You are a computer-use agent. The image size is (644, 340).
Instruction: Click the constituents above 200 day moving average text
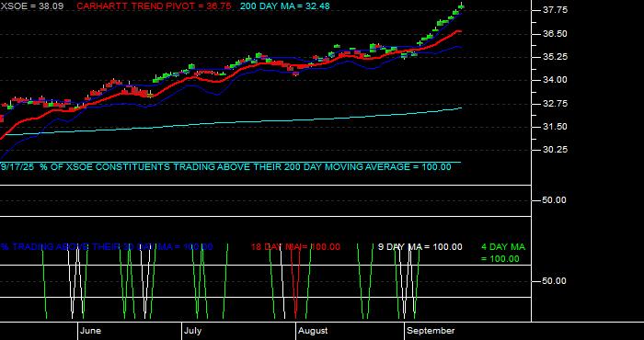point(226,167)
